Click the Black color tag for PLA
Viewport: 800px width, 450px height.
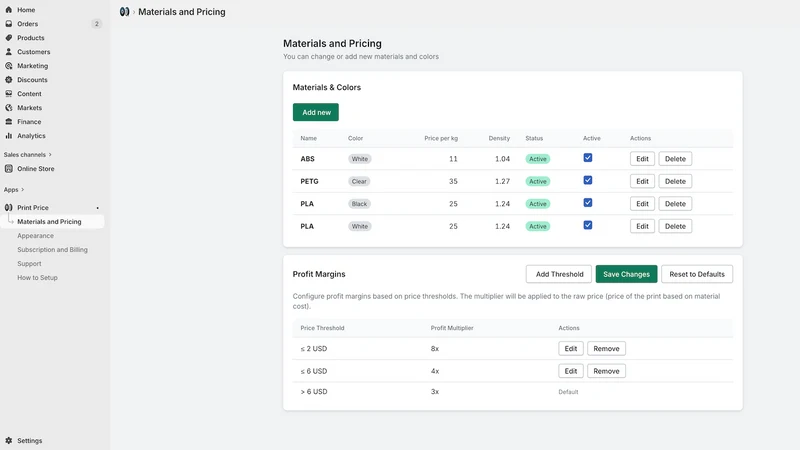click(x=359, y=204)
